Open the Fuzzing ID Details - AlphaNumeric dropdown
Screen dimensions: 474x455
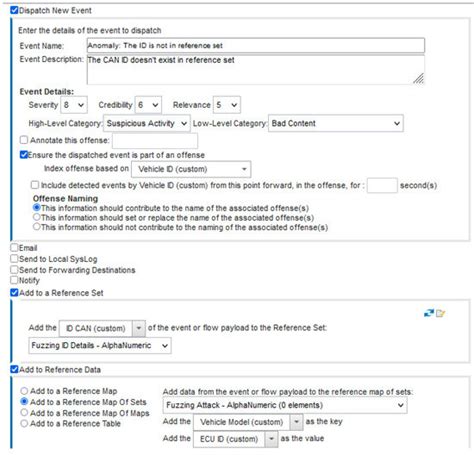pyautogui.click(x=100, y=345)
